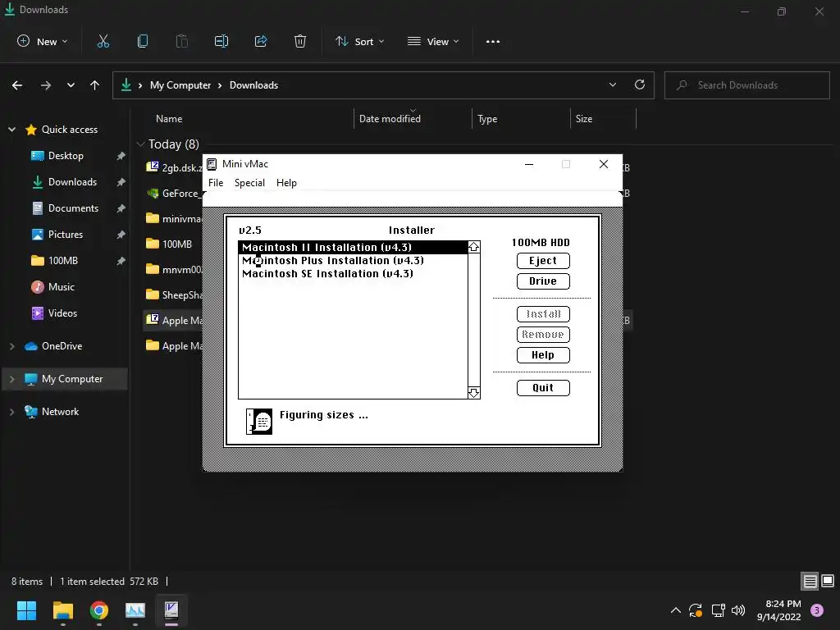Open Mini vMac Help menu
The image size is (840, 630).
tap(286, 183)
